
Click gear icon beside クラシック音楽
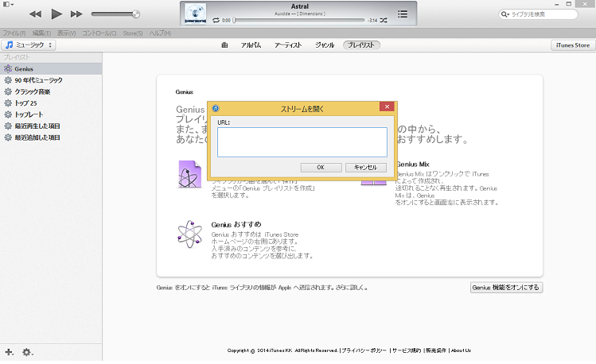tap(8, 91)
